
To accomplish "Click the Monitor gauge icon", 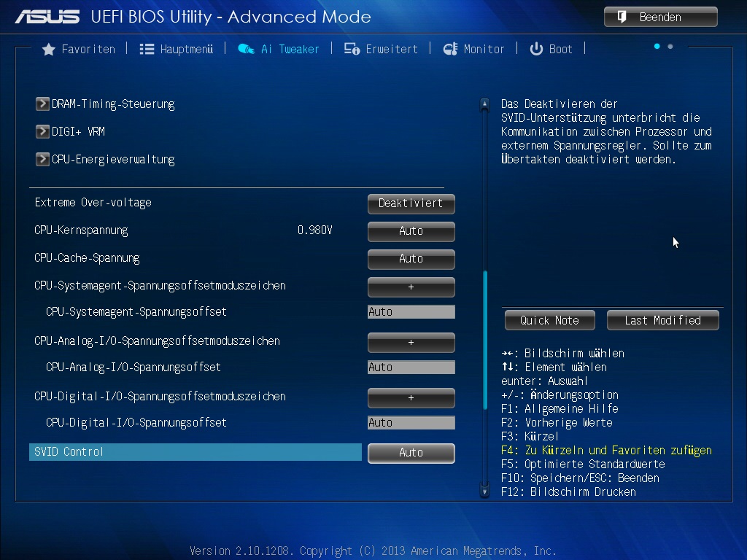I will tap(450, 49).
